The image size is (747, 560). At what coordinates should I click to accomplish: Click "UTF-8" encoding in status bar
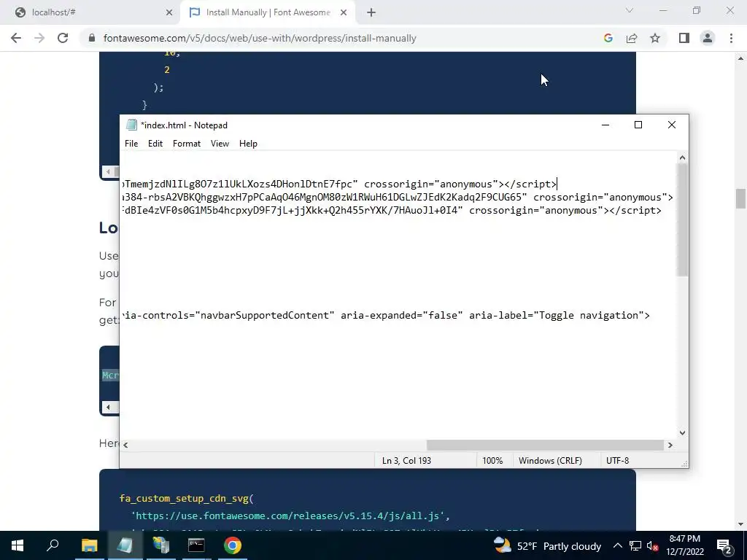coord(617,461)
